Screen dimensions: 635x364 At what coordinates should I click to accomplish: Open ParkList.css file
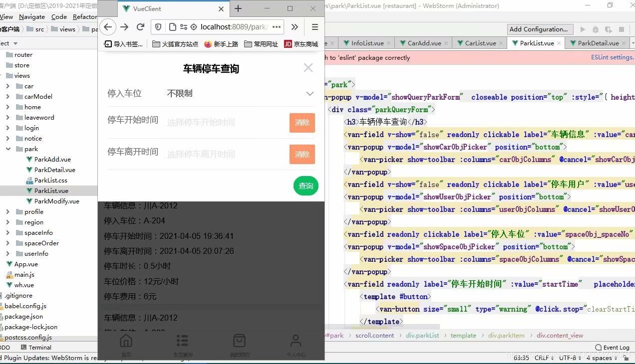point(50,181)
